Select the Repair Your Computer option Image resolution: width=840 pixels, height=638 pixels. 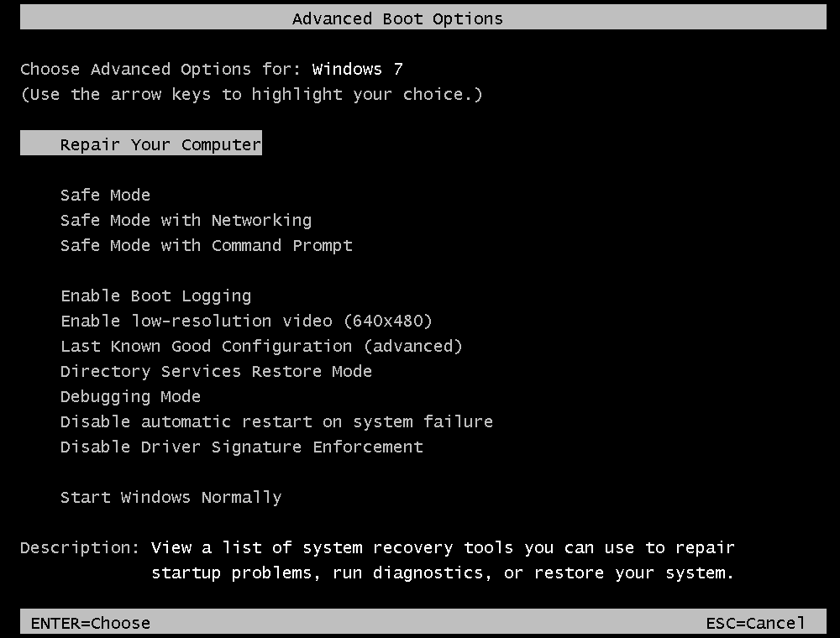pos(160,144)
